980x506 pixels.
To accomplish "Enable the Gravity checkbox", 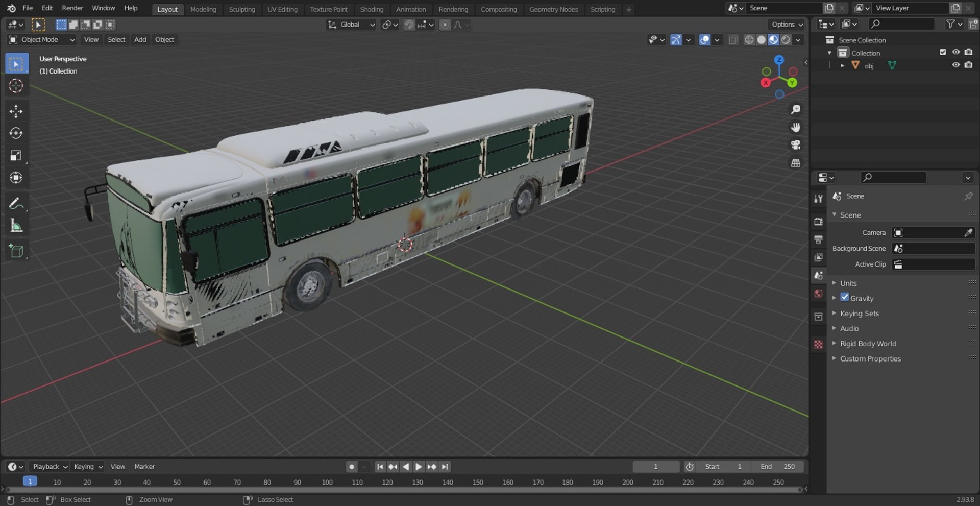I will (845, 298).
